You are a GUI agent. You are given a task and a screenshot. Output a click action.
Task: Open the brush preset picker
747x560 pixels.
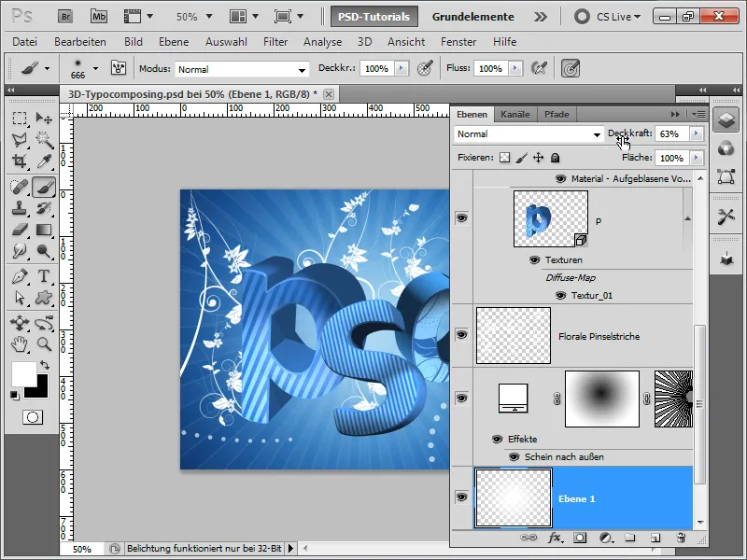[95, 68]
